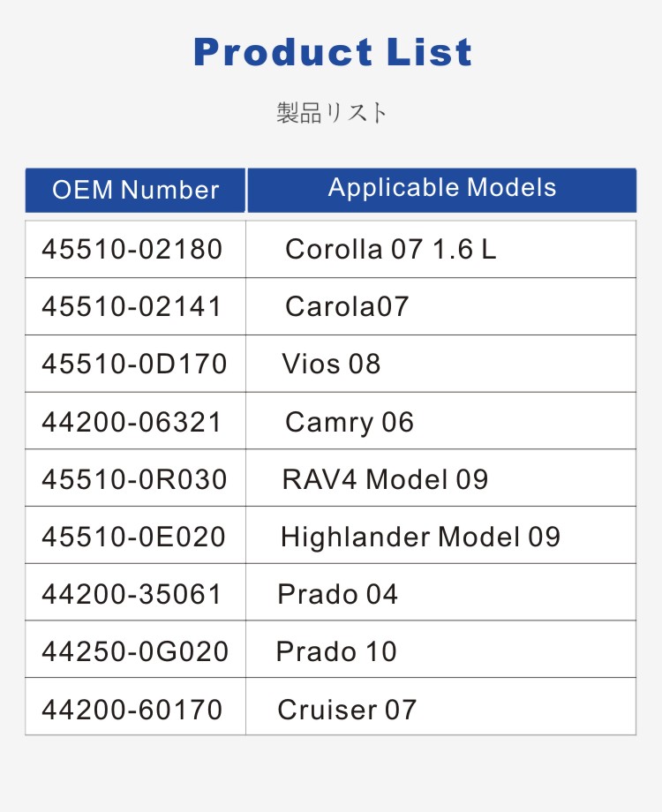Click the Carola07 model cell
Image resolution: width=662 pixels, height=812 pixels.
(347, 307)
